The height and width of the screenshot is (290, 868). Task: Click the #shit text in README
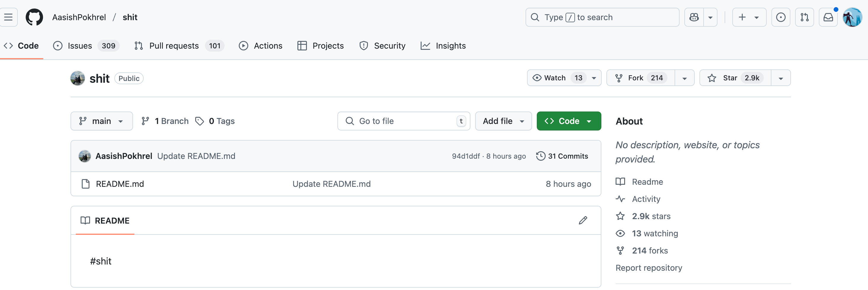click(100, 261)
